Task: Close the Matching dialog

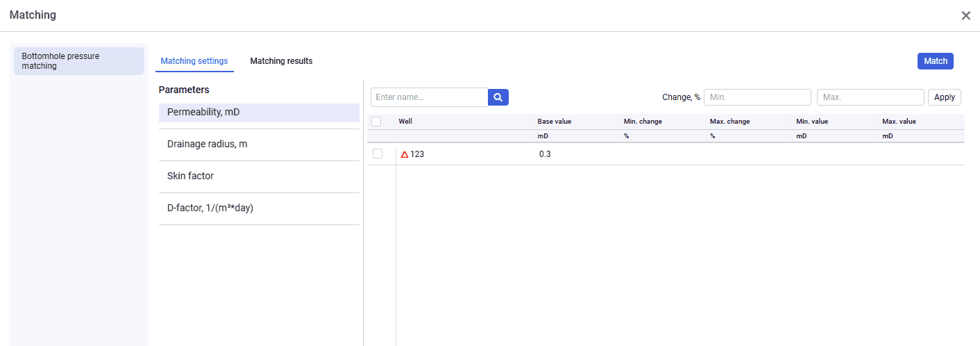Action: pos(965,15)
